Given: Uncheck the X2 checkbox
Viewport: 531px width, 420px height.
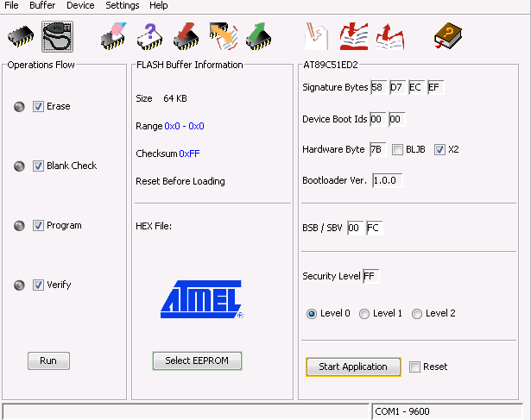Looking at the screenshot, I should click(439, 149).
